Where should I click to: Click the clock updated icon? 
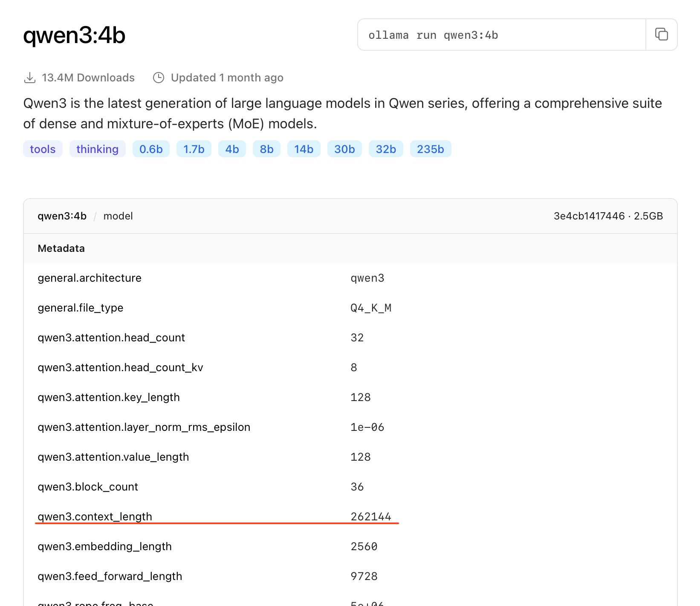(159, 78)
